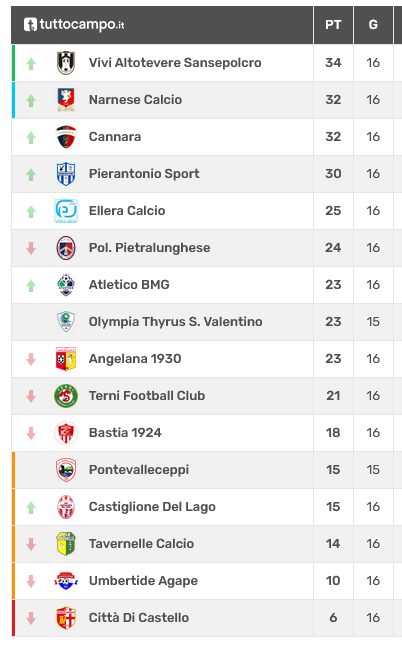Screen dimensions: 402x646
Task: Click Vivi Altotevere Sansepolcro team crest
Action: tap(66, 63)
